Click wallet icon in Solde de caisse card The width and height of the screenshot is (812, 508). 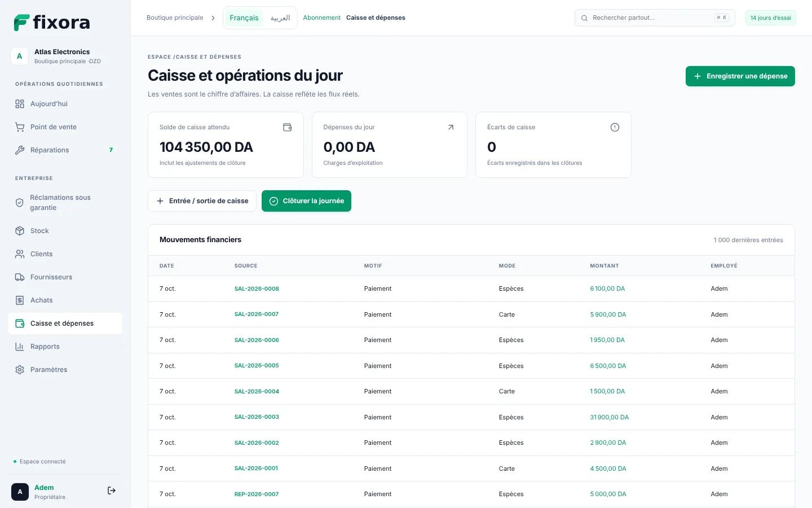pos(287,128)
